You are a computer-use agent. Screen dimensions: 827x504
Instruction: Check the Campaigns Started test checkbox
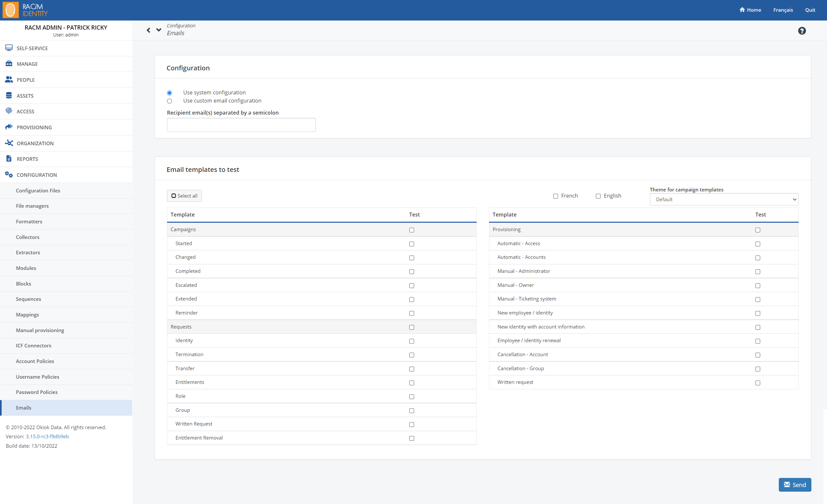tap(412, 244)
